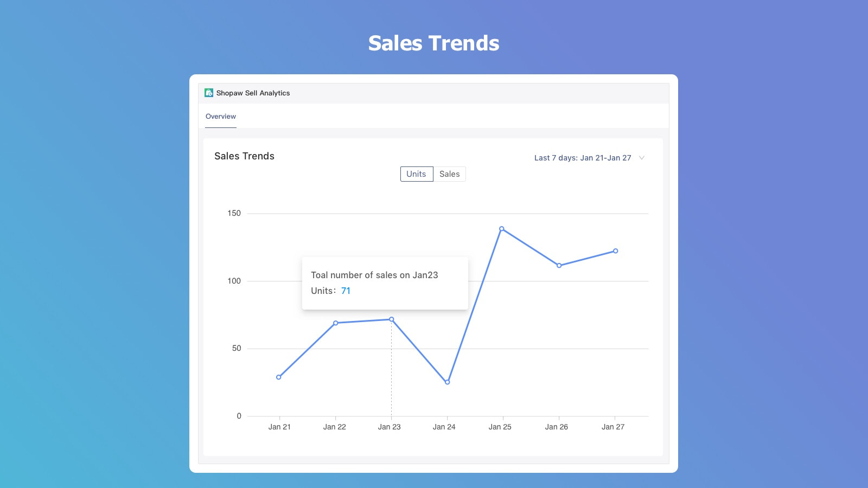The width and height of the screenshot is (868, 488).
Task: Select the Jan 26 data point
Action: pos(559,265)
